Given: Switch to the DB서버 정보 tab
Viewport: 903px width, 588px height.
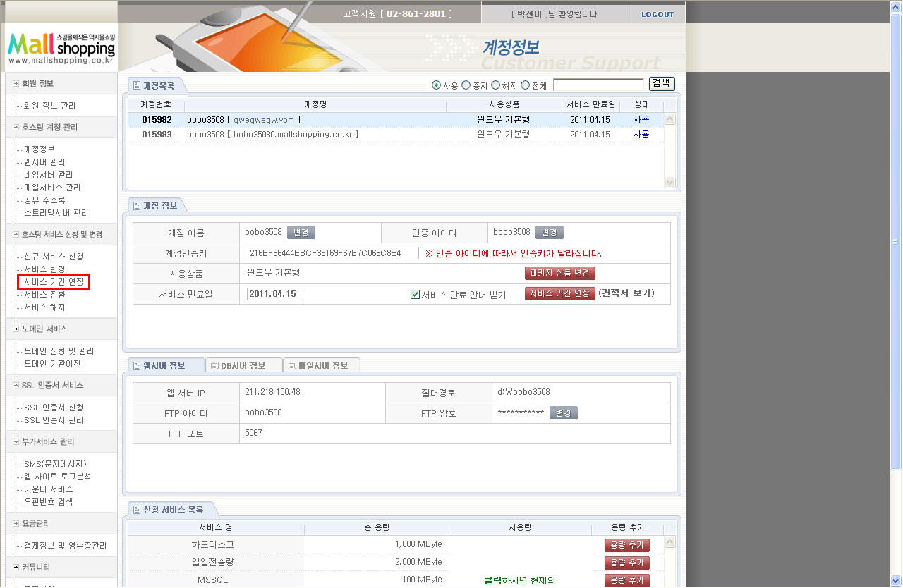Looking at the screenshot, I should (243, 365).
